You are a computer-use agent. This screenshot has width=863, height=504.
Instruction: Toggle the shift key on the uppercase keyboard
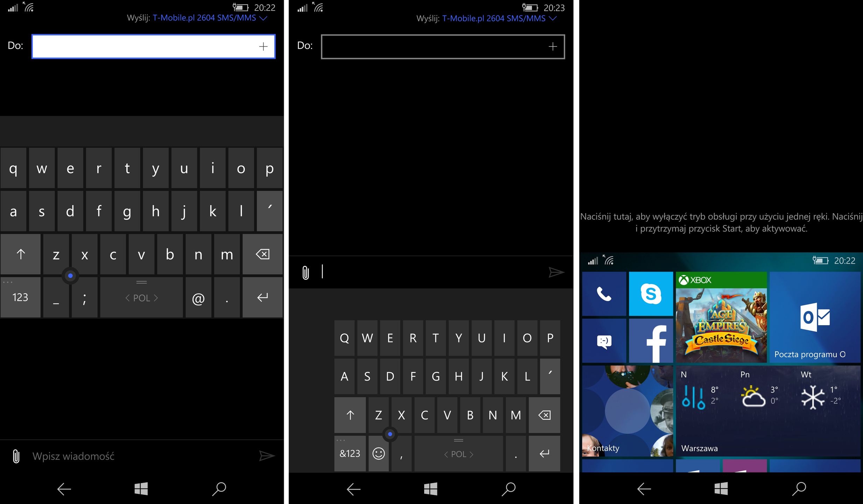[x=350, y=415]
